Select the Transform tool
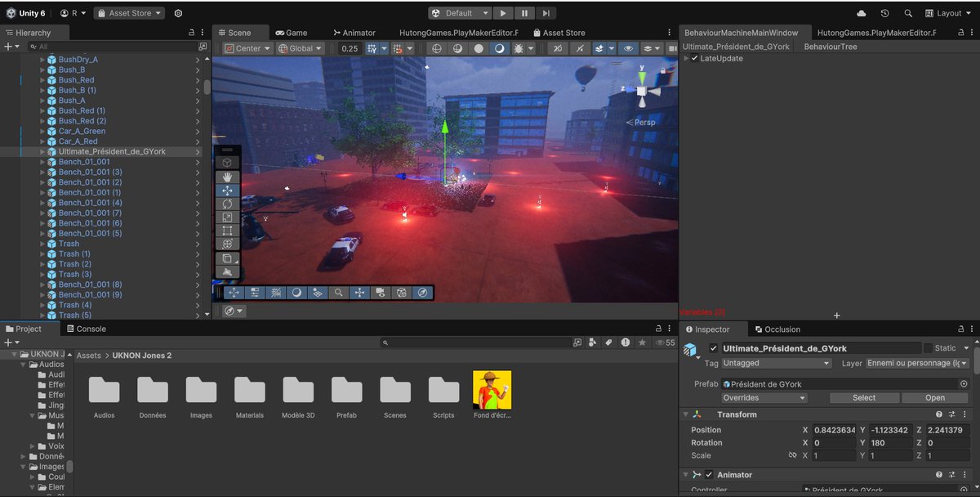 pos(227,244)
